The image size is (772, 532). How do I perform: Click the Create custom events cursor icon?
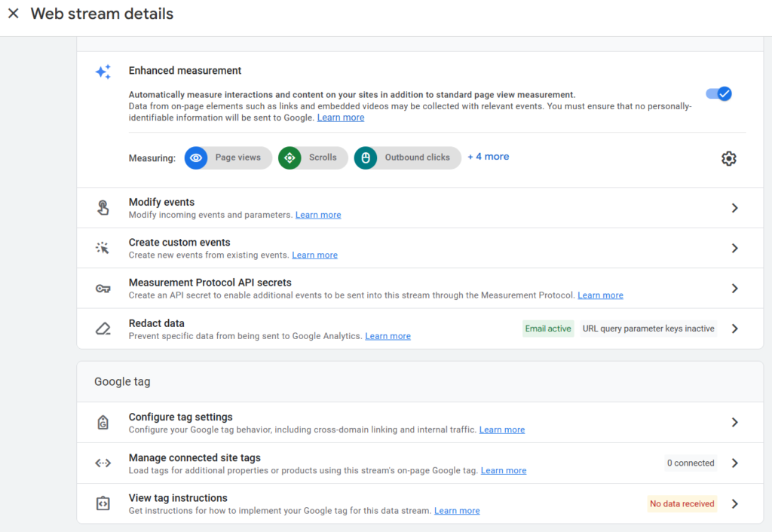[103, 248]
